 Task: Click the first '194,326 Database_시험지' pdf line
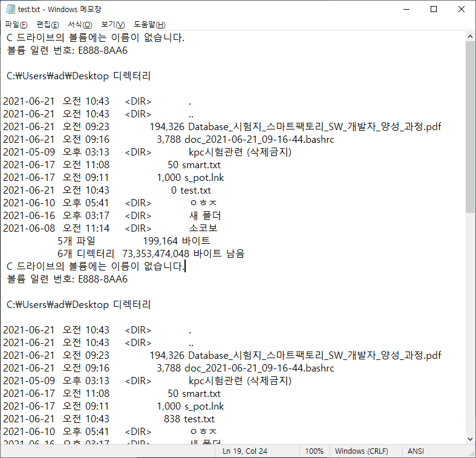[x=222, y=126]
